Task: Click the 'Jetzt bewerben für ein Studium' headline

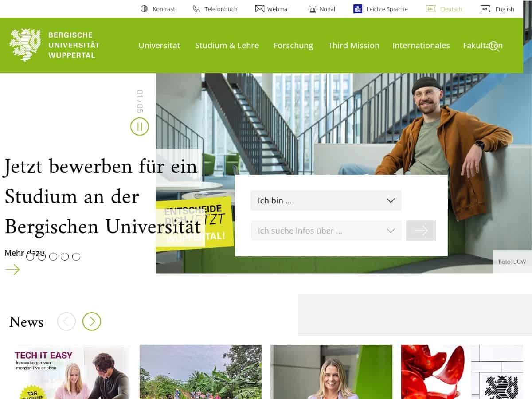Action: (x=102, y=197)
